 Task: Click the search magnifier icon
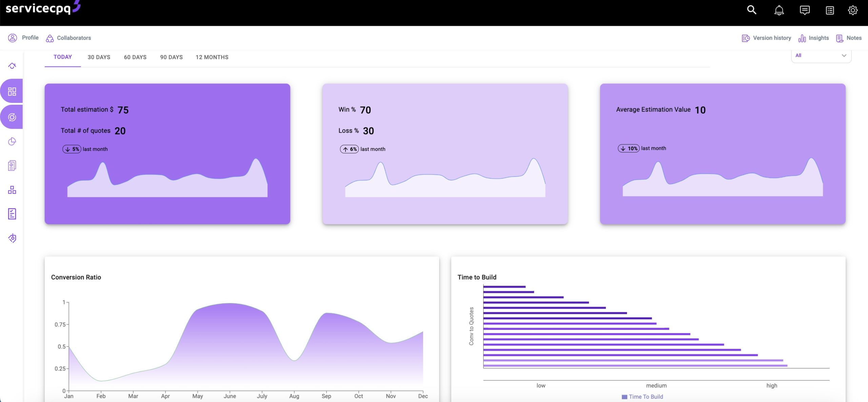(x=752, y=10)
